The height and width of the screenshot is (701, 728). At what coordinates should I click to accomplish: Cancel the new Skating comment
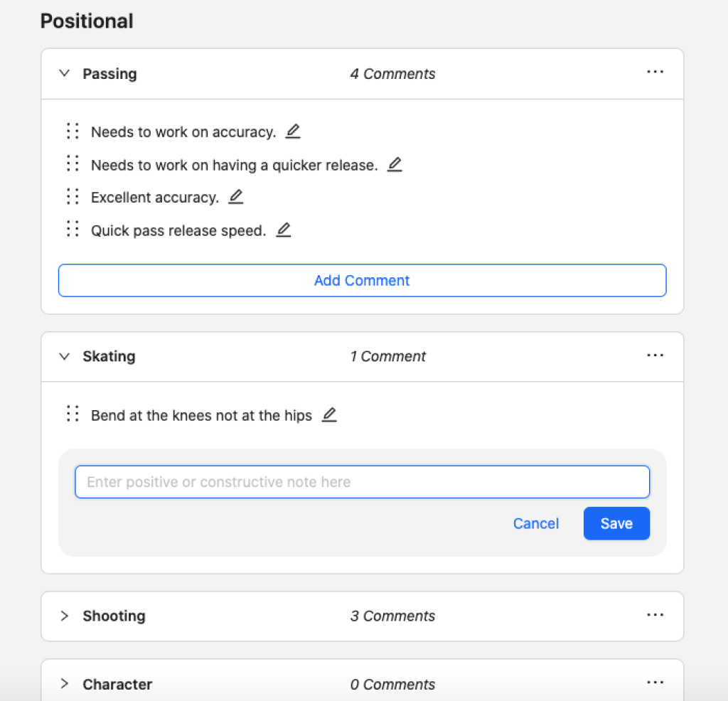click(536, 523)
